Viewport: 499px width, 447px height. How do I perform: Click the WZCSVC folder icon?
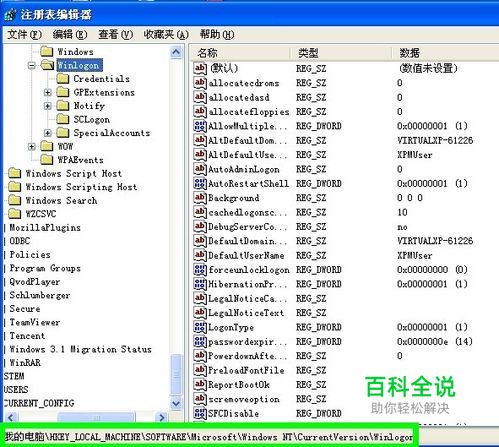click(x=14, y=214)
